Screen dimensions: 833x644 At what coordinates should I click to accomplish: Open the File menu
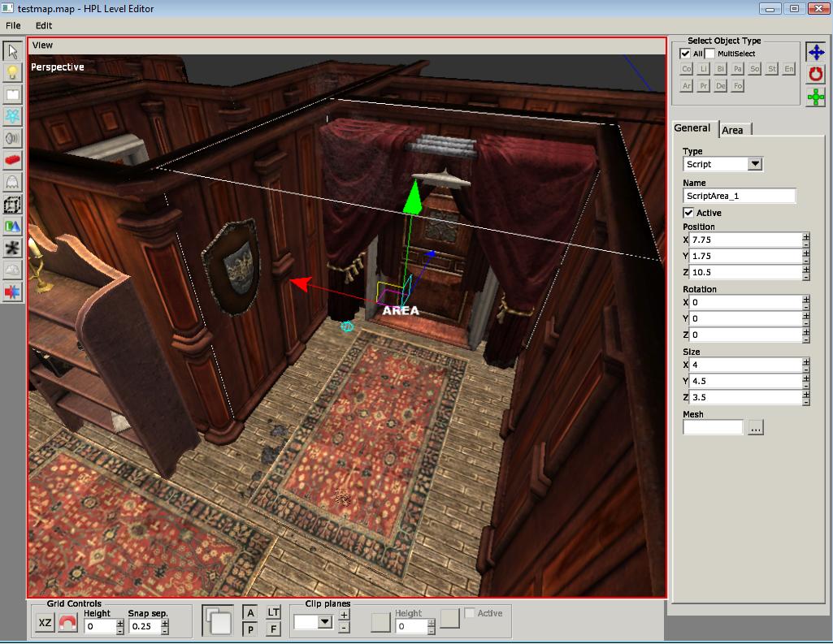click(x=13, y=25)
